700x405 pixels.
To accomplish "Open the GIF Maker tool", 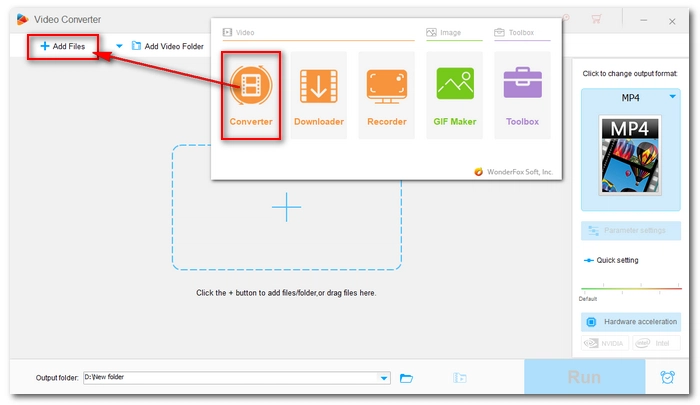I will point(454,95).
